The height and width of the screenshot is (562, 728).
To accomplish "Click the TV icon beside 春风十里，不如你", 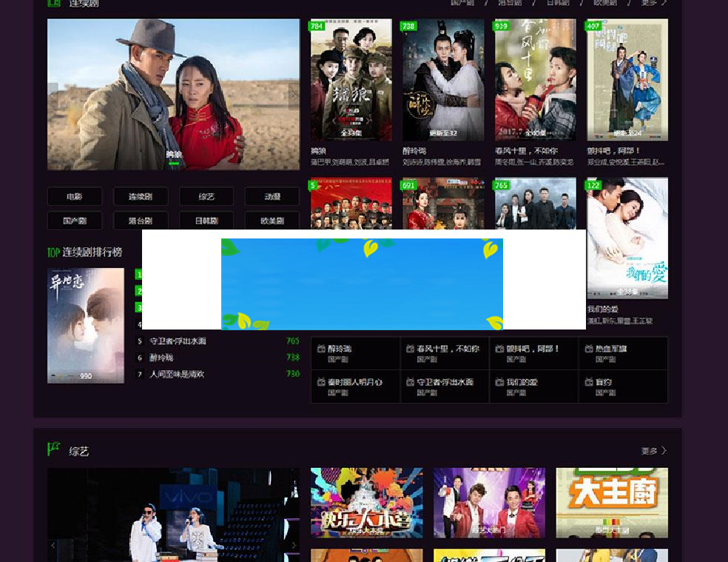I will point(409,349).
